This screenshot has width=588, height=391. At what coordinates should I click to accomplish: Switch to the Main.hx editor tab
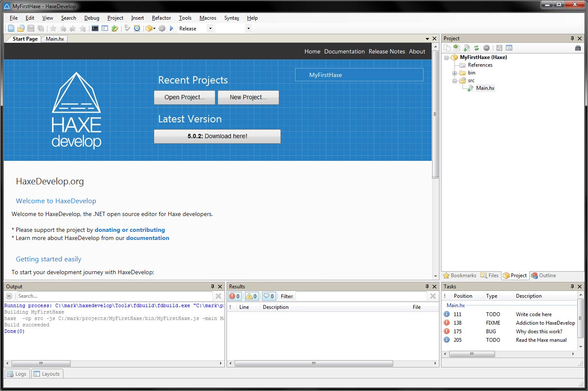click(x=55, y=39)
